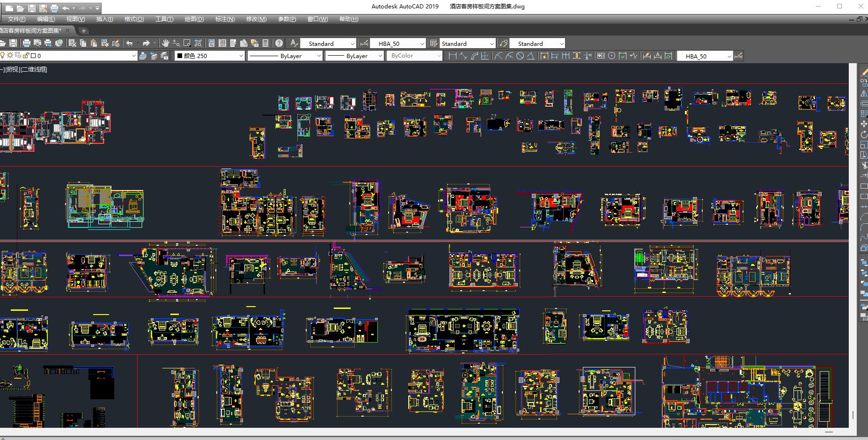Click the Help question mark icon
Image resolution: width=868 pixels, height=440 pixels.
coord(279,43)
